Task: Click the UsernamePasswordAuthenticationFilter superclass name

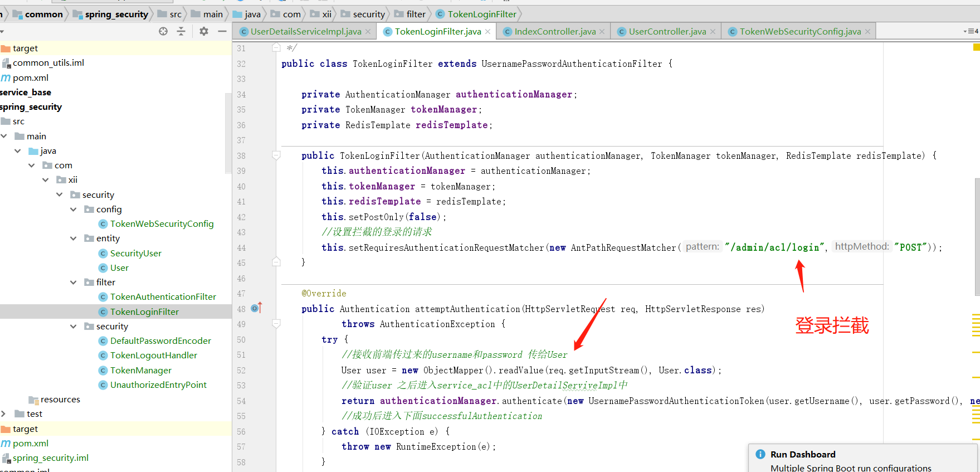Action: [x=572, y=64]
